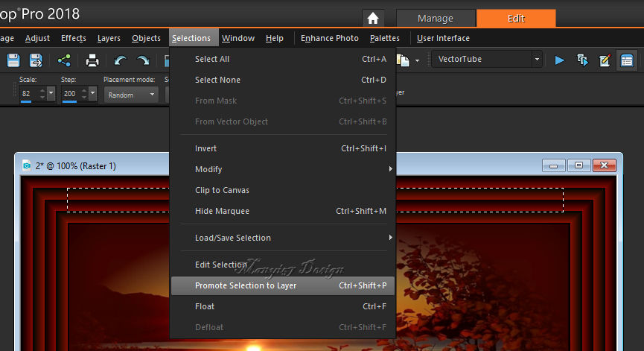The height and width of the screenshot is (351, 644).
Task: Click the image document icon in title bar
Action: click(27, 165)
